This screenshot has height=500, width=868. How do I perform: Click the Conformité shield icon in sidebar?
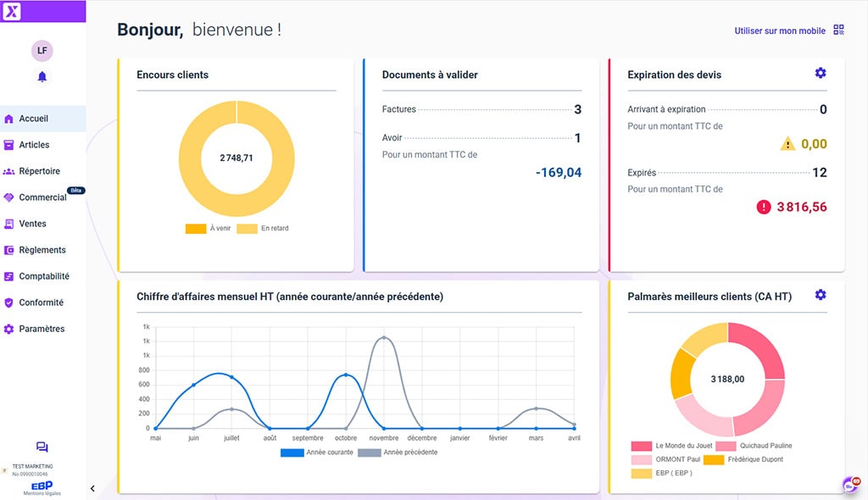point(8,303)
